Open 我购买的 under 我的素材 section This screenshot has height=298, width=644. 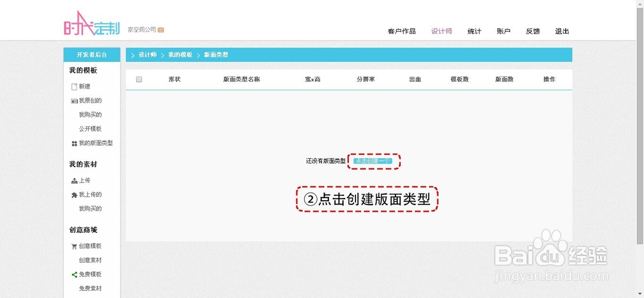pyautogui.click(x=90, y=209)
